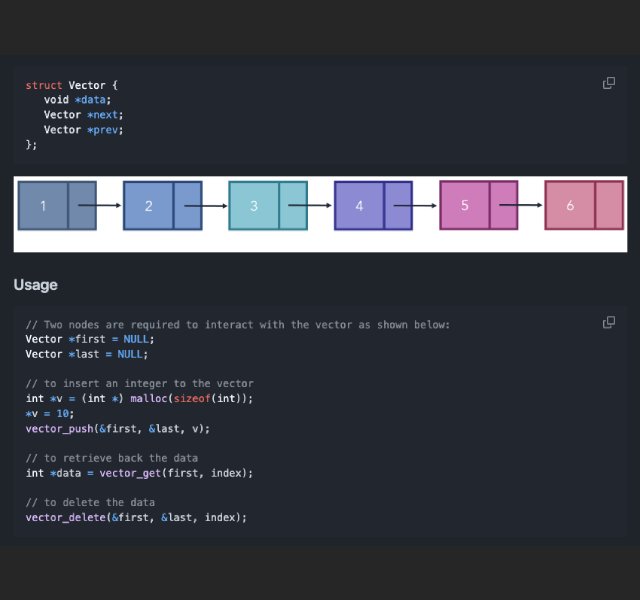Select node 2 in the diagram
Image resolution: width=640 pixels, height=600 pixels.
click(x=163, y=206)
